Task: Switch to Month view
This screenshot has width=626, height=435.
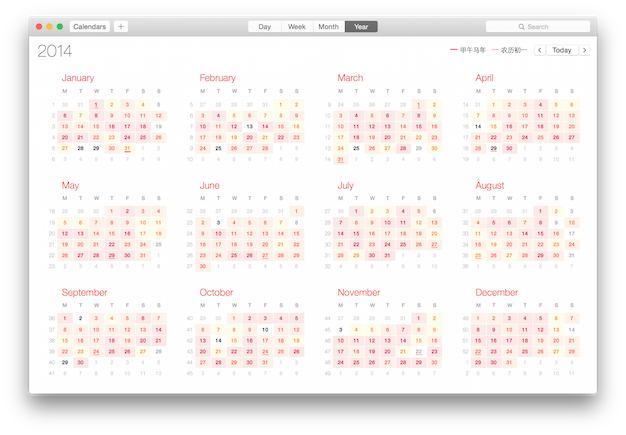Action: click(x=329, y=27)
